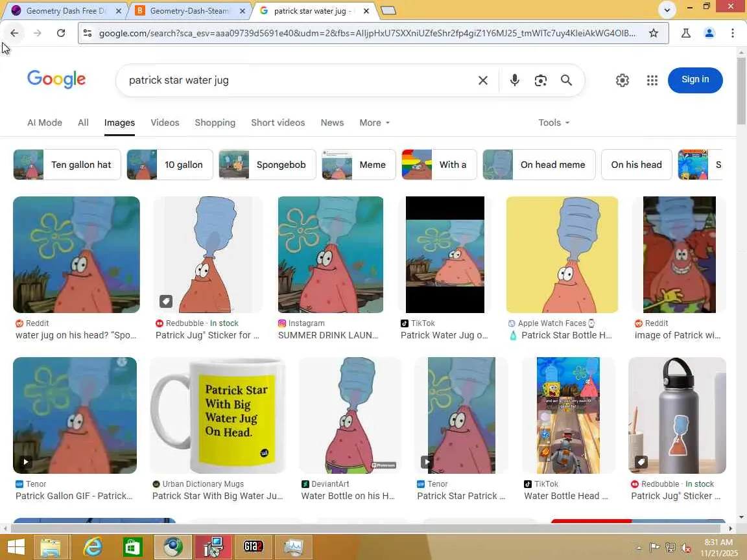747x560 pixels.
Task: Clear the search box with the X icon
Action: (x=482, y=80)
